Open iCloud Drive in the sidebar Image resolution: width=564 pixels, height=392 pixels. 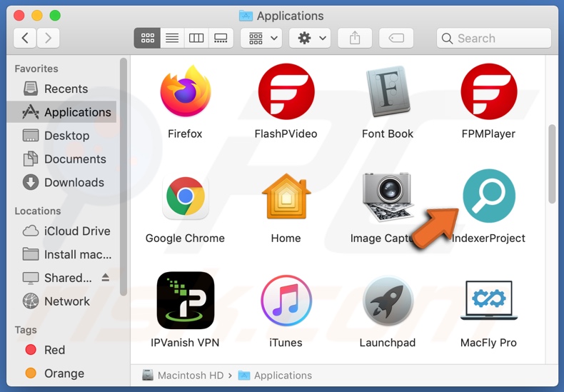[61, 231]
